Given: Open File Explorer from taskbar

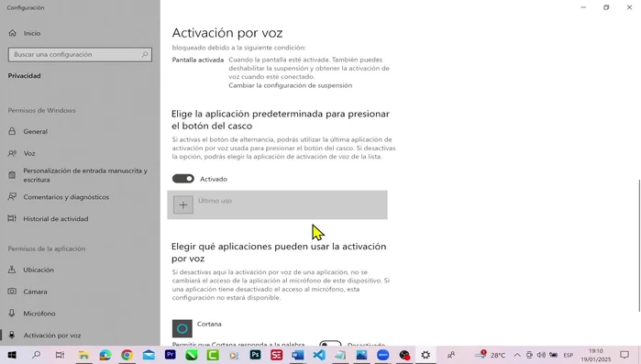Looking at the screenshot, I should [x=83, y=355].
